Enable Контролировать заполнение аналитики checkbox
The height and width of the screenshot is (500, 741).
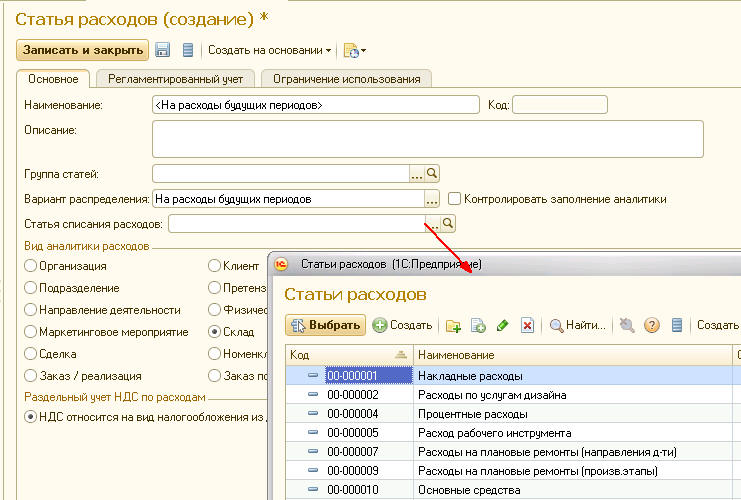[x=454, y=198]
